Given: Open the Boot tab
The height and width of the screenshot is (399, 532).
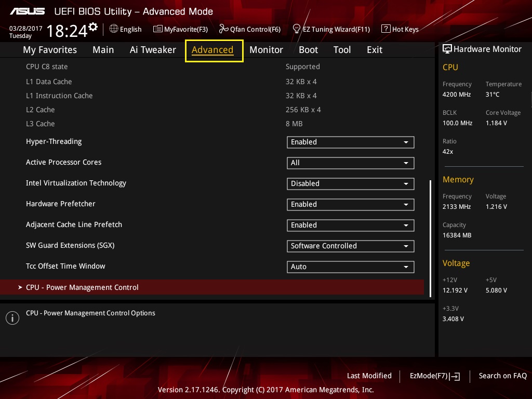Looking at the screenshot, I should coord(308,50).
